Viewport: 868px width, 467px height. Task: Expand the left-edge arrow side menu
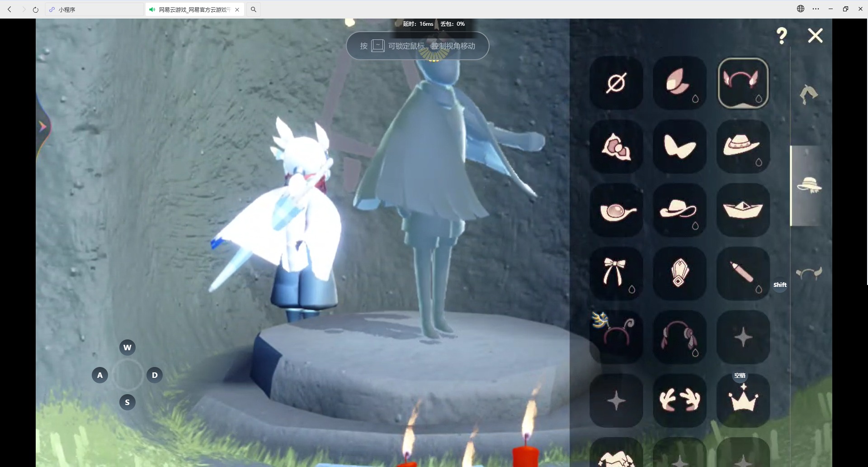click(43, 127)
